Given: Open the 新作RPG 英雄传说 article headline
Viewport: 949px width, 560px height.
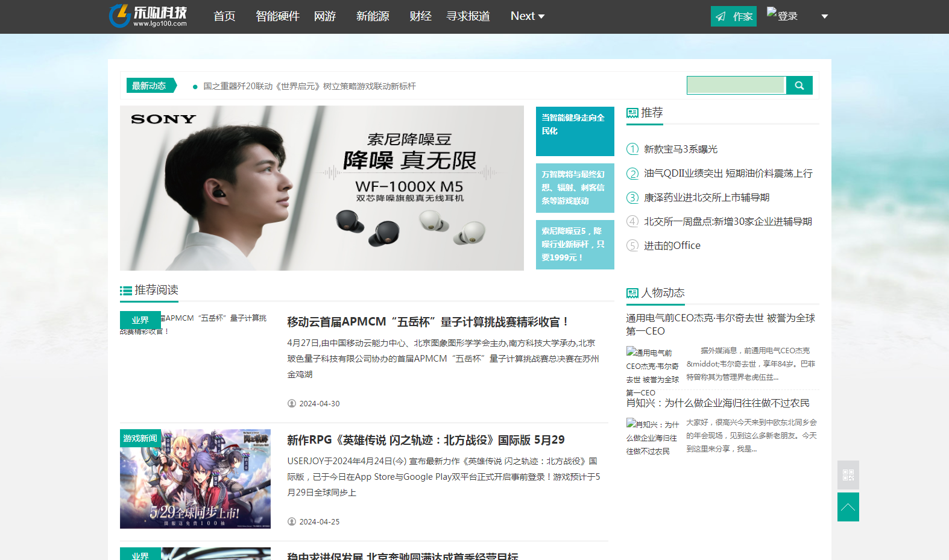Looking at the screenshot, I should click(x=426, y=440).
